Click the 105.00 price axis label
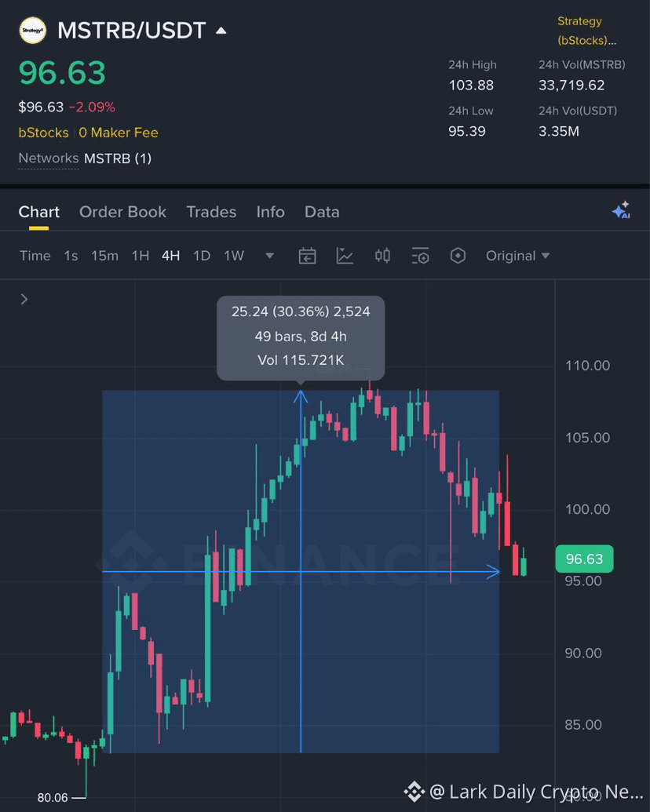This screenshot has height=812, width=650. pos(587,438)
